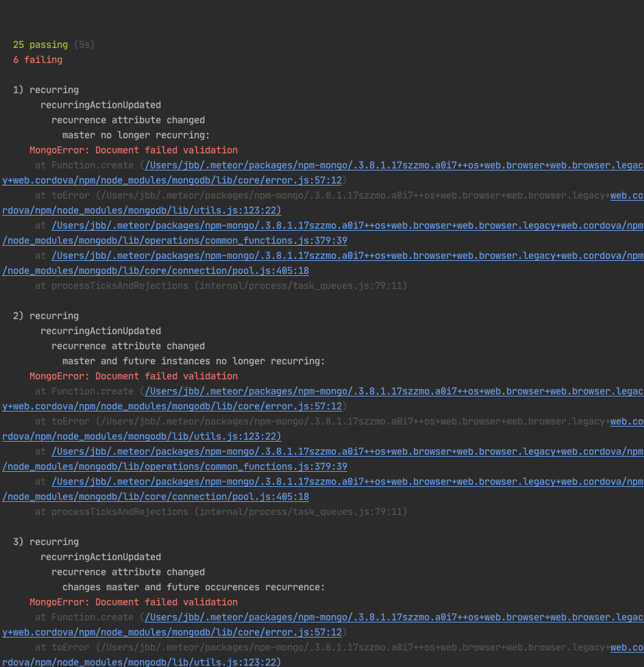Select the '2) recurring' failure heading
Screen dimensions: 644x667
tap(46, 316)
